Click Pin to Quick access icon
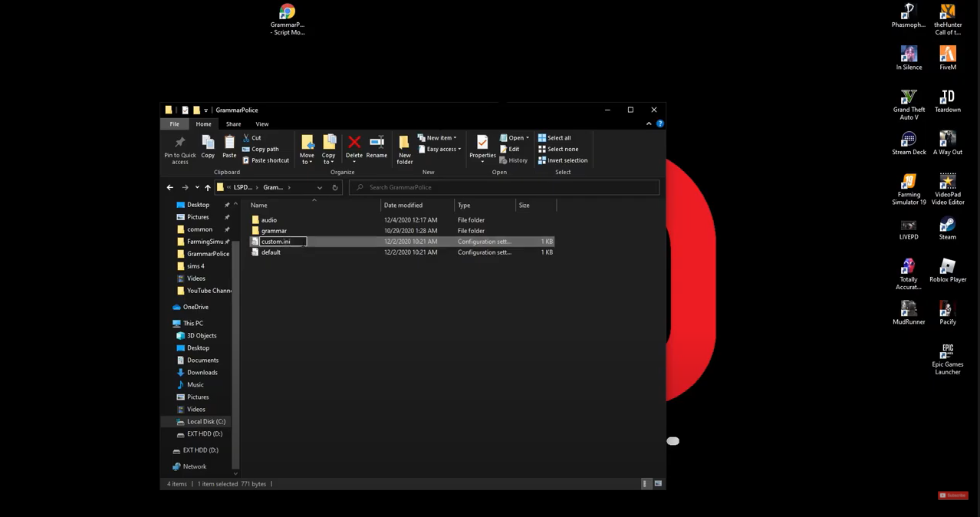The height and width of the screenshot is (517, 980). (179, 148)
